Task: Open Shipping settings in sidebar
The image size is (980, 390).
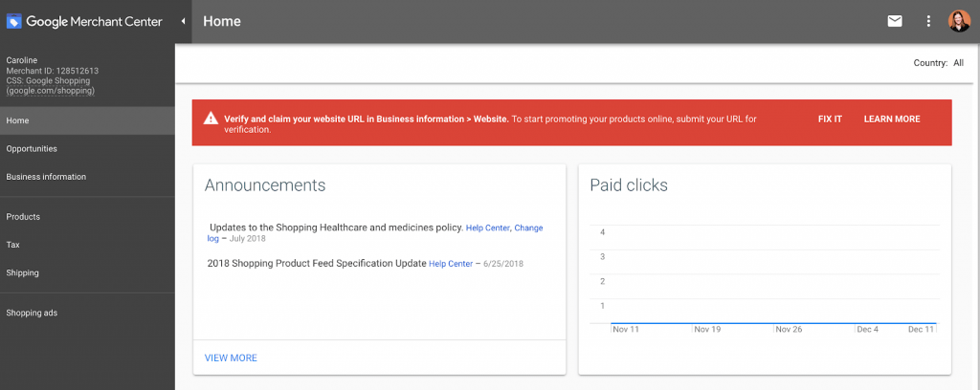Action: pos(23,272)
